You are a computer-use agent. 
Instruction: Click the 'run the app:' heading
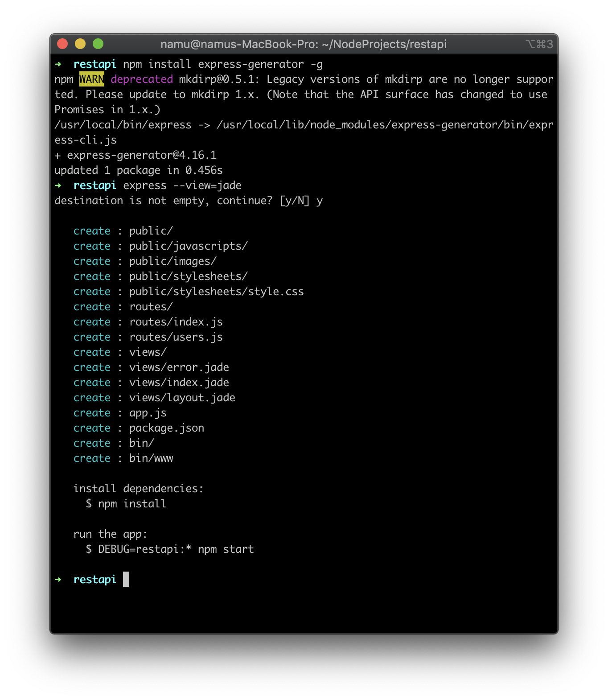click(x=111, y=534)
